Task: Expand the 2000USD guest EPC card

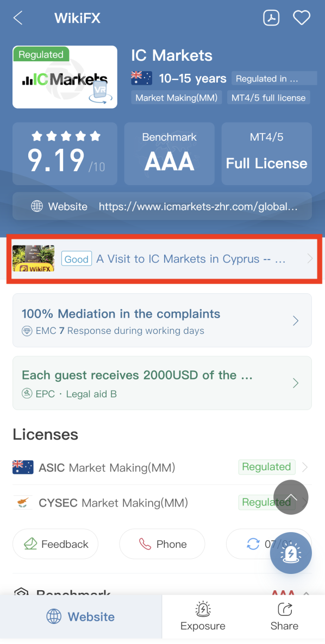Action: pyautogui.click(x=162, y=383)
